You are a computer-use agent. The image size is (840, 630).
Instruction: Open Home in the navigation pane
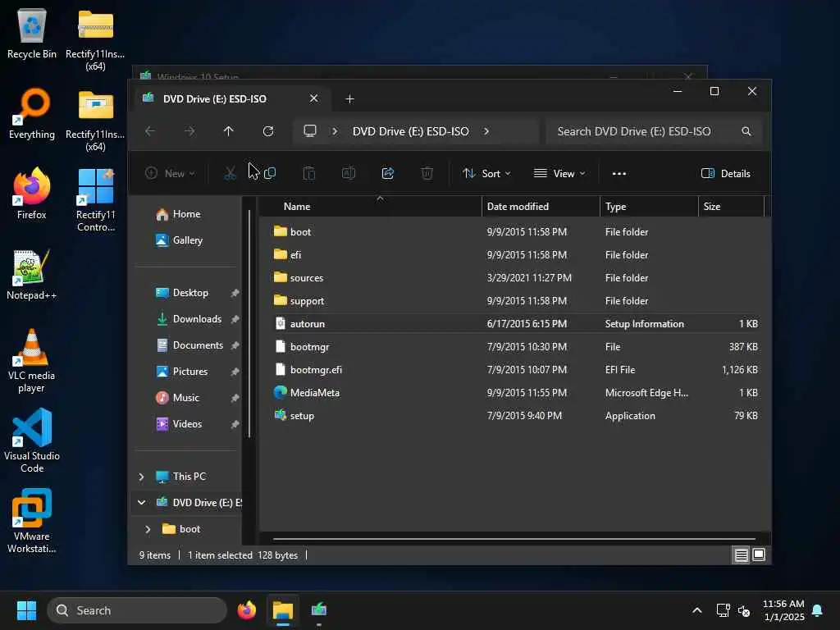pos(186,214)
